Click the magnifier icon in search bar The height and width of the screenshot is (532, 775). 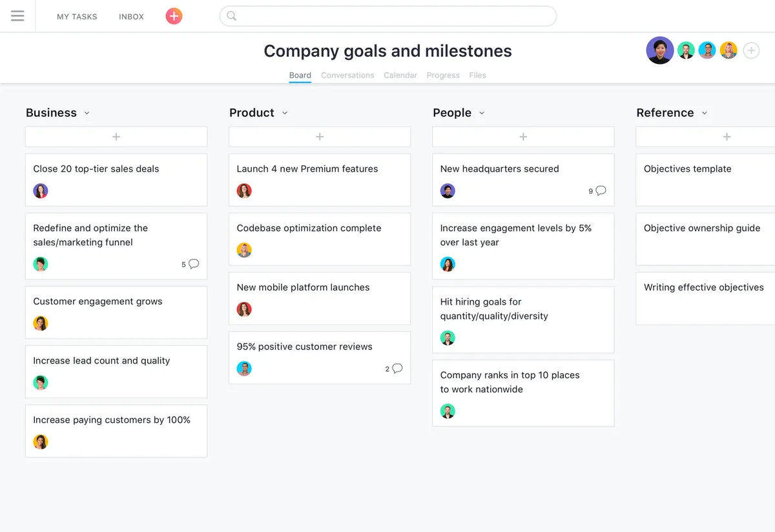pos(232,16)
